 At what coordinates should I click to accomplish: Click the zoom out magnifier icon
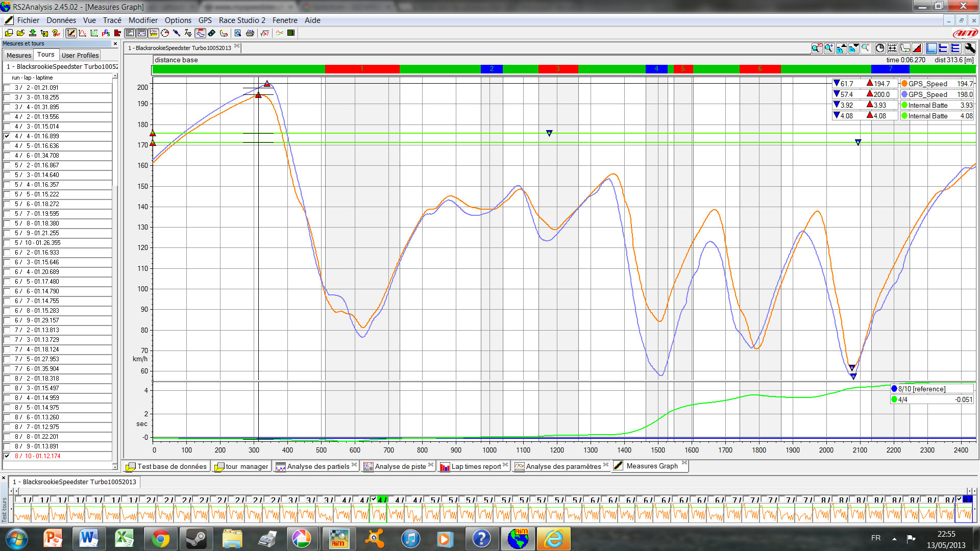tap(866, 48)
